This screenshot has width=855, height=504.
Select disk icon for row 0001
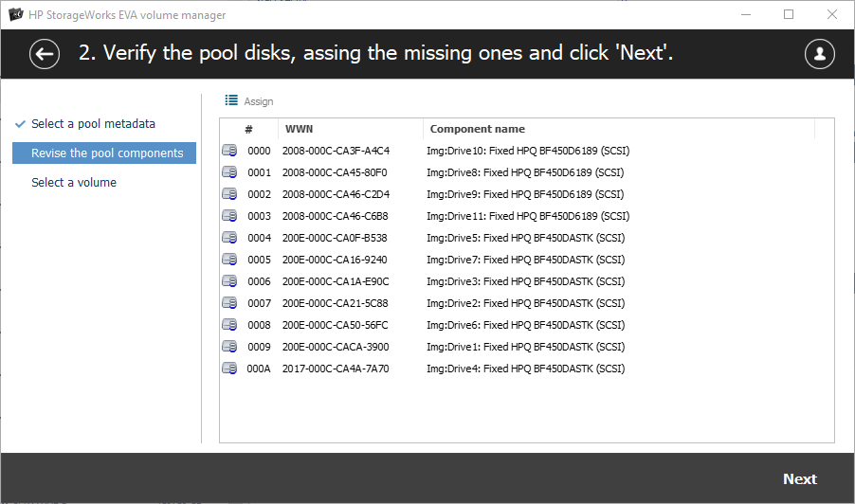(x=229, y=172)
